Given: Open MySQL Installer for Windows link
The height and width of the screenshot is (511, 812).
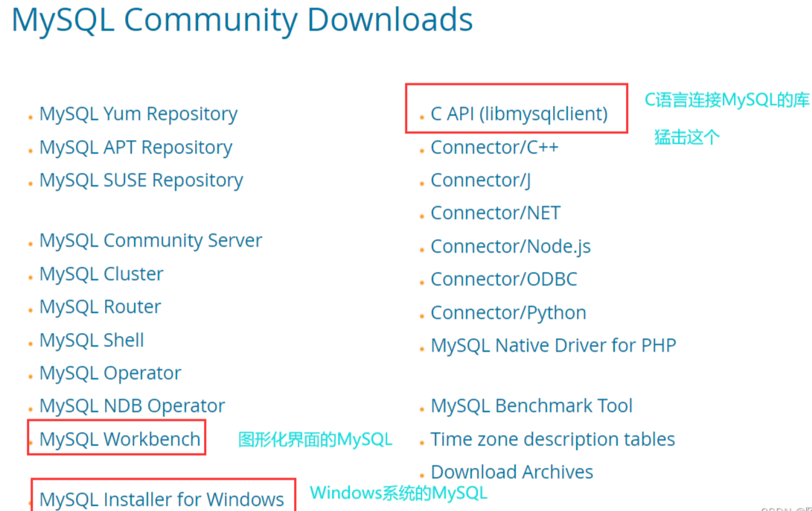Looking at the screenshot, I should pos(162,500).
